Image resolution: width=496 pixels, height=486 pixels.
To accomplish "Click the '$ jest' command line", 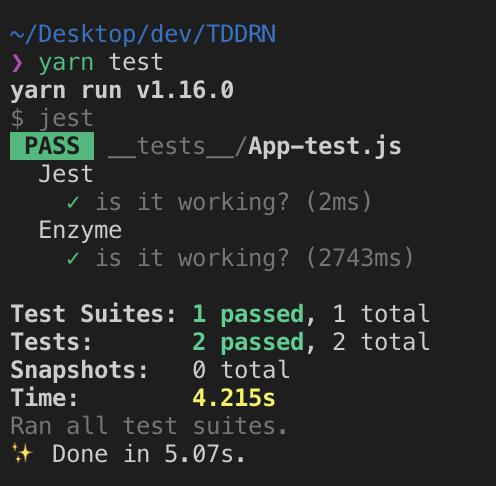I will click(x=52, y=119).
